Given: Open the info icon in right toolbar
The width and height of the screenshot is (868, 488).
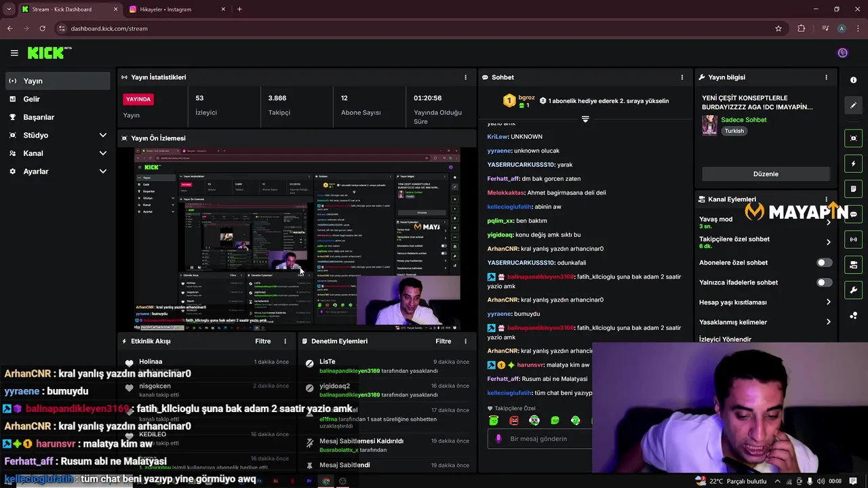Looking at the screenshot, I should [853, 80].
